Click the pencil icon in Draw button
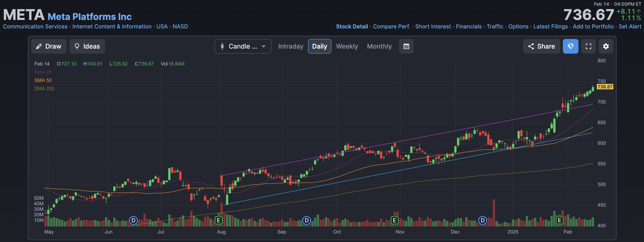This screenshot has width=644, height=242. coord(39,46)
